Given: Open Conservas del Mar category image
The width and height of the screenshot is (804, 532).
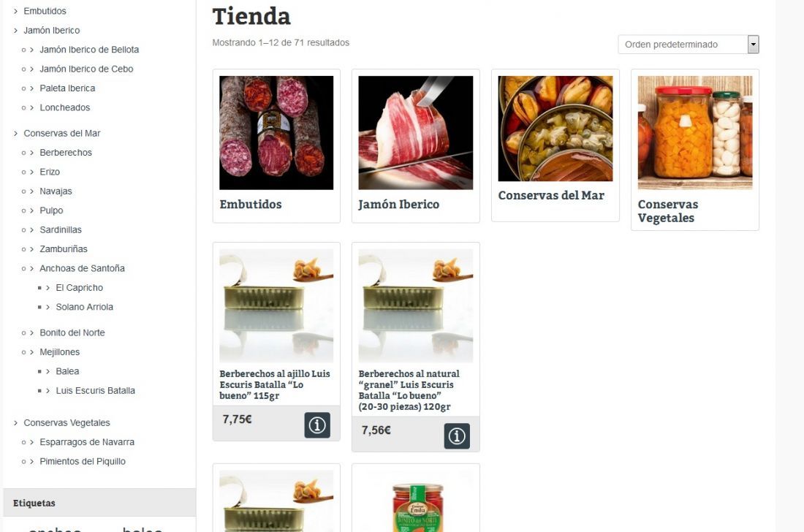Looking at the screenshot, I should [x=555, y=129].
